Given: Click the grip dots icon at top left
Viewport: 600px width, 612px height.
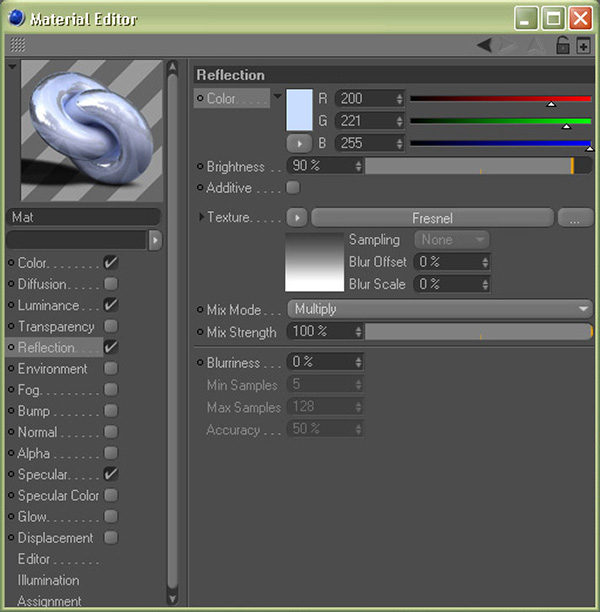Looking at the screenshot, I should (18, 45).
